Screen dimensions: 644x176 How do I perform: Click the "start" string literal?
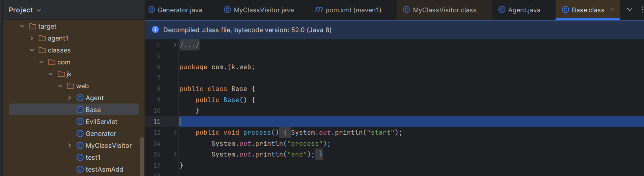coord(380,133)
